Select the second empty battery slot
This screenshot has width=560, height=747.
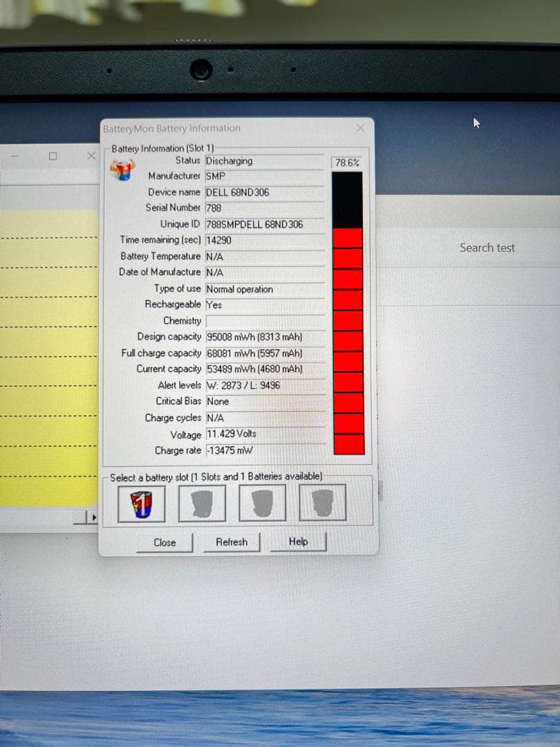tap(202, 503)
